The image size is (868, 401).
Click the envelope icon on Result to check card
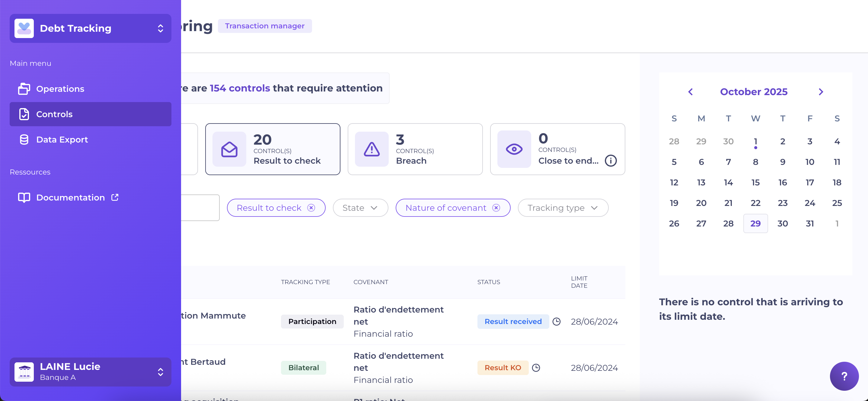[229, 149]
